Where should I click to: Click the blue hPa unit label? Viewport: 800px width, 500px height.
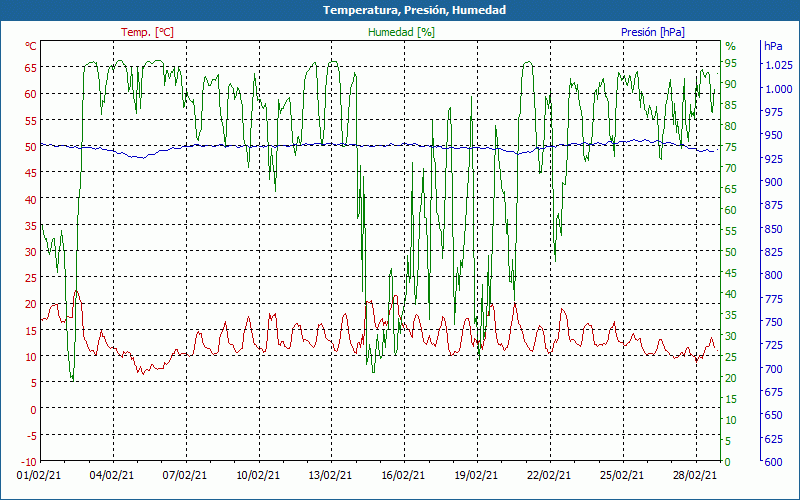[773, 46]
